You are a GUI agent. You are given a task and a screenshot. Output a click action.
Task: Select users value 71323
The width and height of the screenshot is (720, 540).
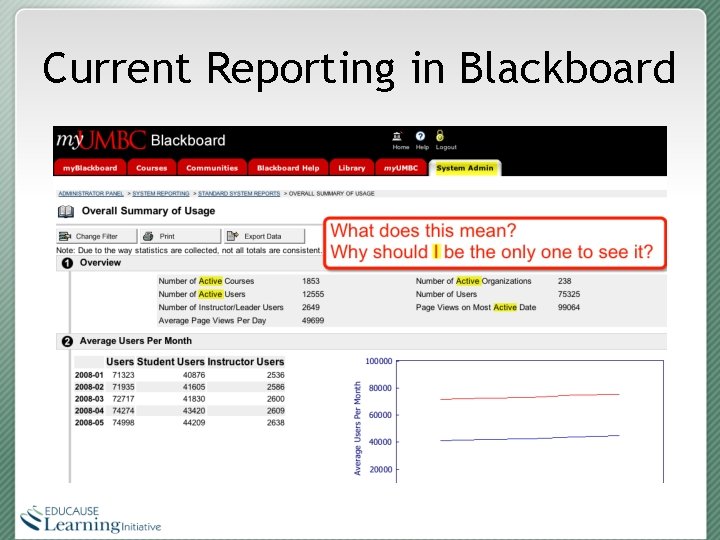pos(123,375)
